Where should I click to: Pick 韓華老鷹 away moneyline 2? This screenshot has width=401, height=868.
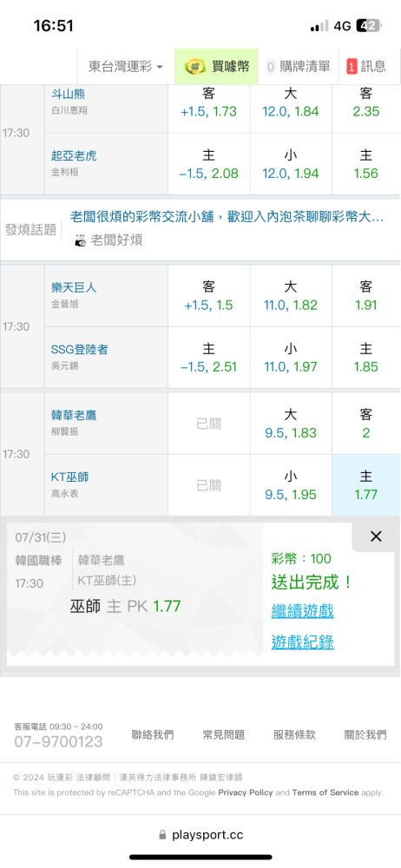[366, 424]
